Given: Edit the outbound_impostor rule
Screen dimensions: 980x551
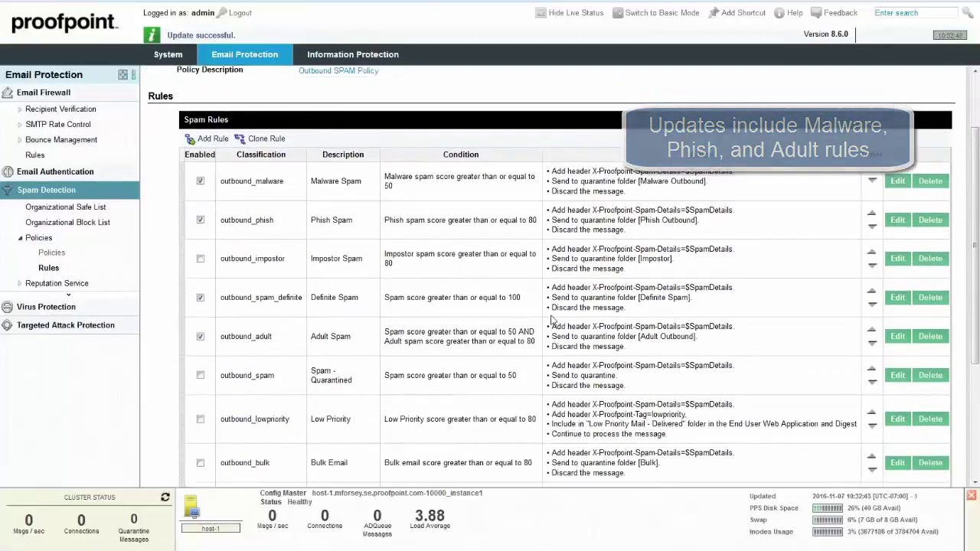Looking at the screenshot, I should [x=897, y=259].
